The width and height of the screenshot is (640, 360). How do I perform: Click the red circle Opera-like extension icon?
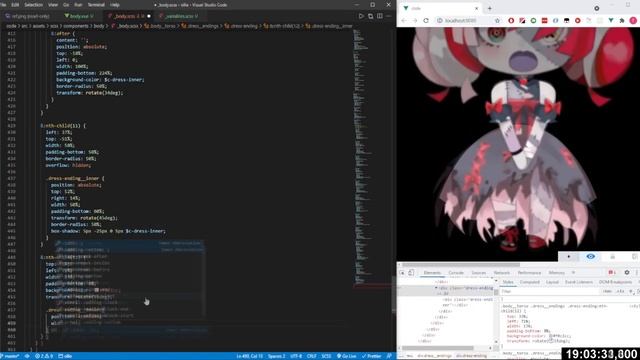click(x=511, y=20)
